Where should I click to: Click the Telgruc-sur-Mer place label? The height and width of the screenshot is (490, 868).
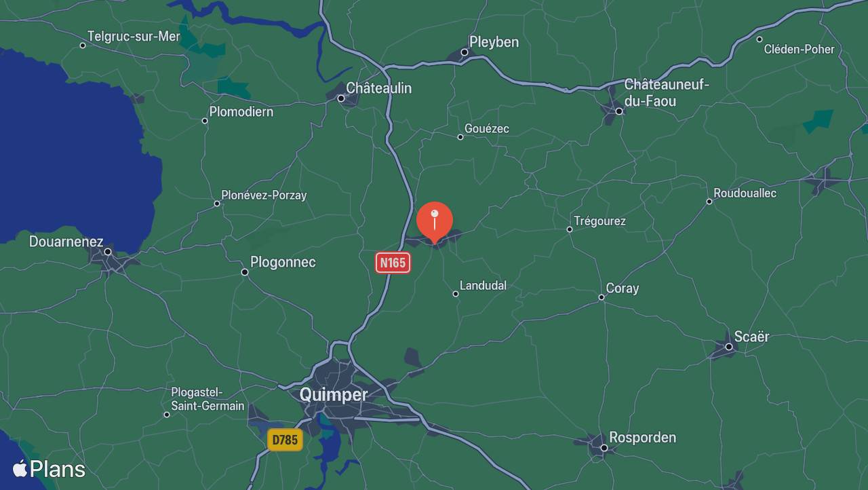click(x=134, y=37)
